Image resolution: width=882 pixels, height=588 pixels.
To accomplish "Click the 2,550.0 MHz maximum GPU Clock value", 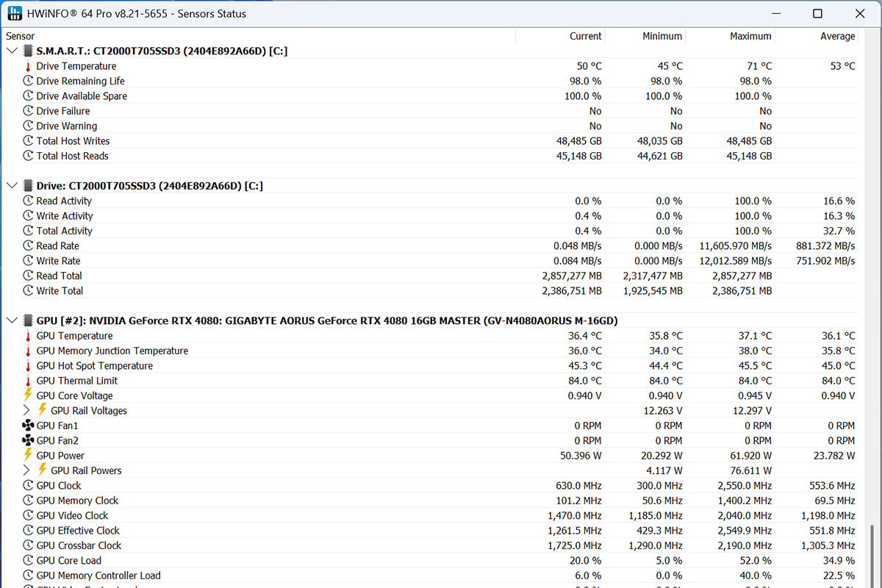I will [x=745, y=485].
